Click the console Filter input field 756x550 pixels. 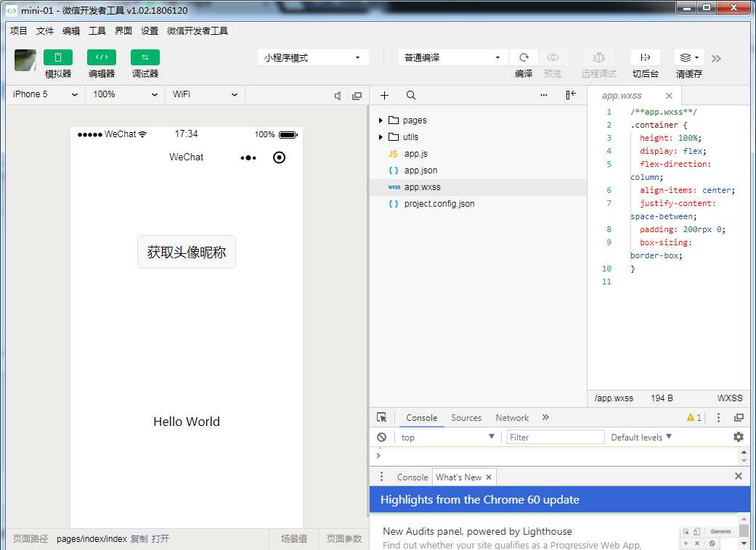[x=556, y=438]
